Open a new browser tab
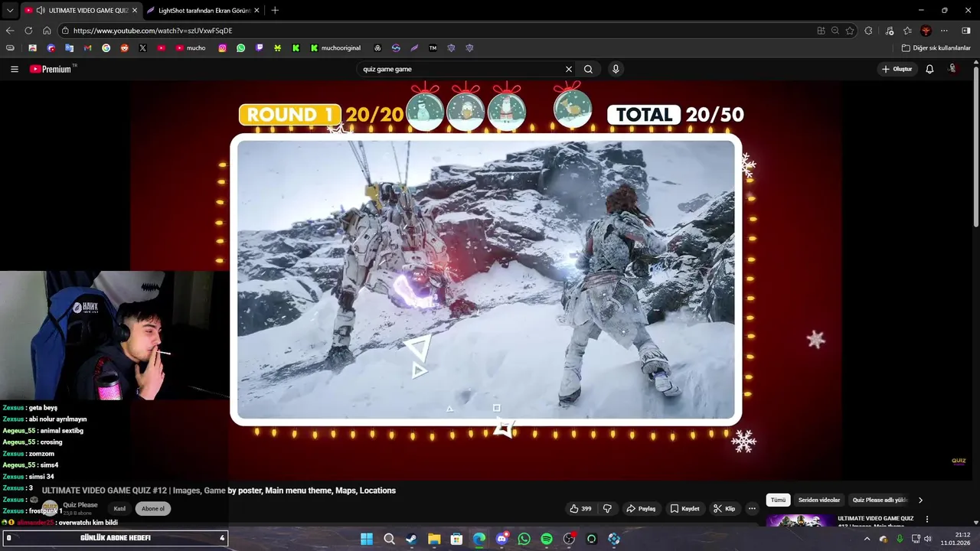980x551 pixels. pos(275,10)
